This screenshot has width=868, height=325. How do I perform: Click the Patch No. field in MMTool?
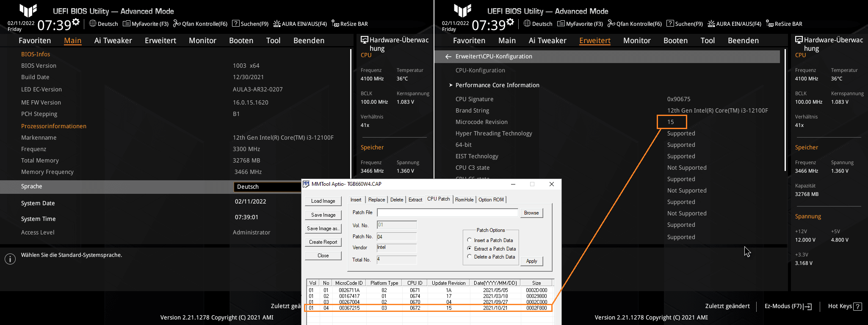[396, 237]
